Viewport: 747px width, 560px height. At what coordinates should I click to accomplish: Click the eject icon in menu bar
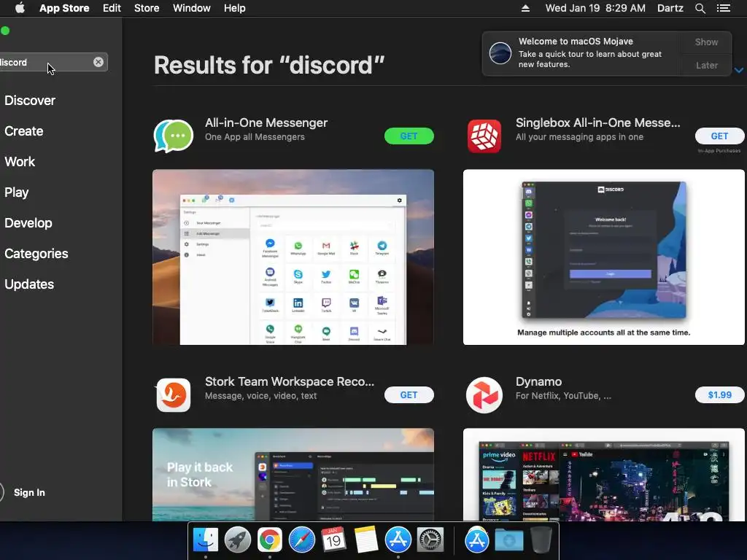tap(525, 8)
